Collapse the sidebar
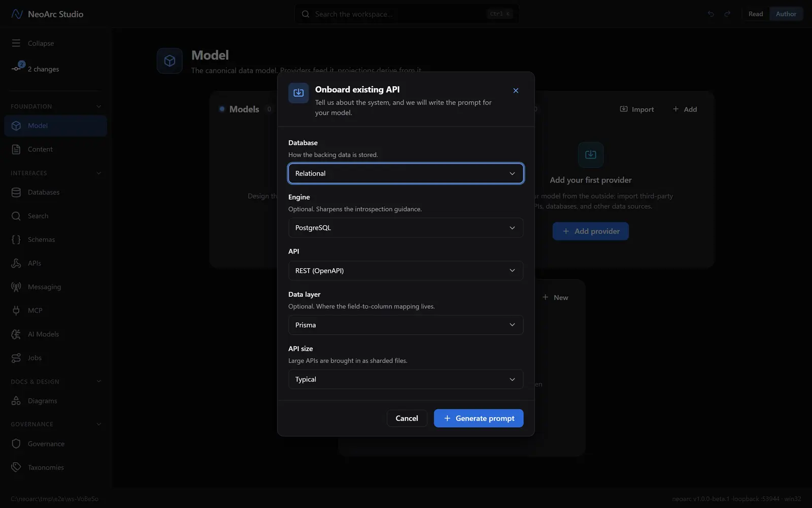This screenshot has height=508, width=812. click(x=33, y=43)
